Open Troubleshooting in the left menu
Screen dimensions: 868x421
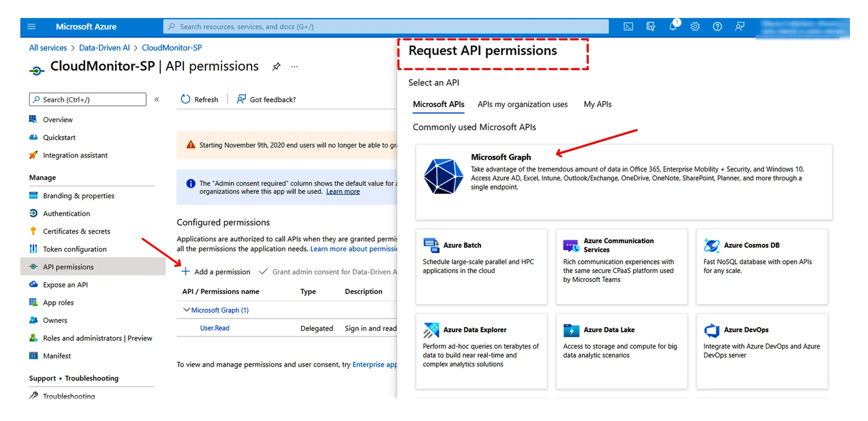click(x=69, y=396)
